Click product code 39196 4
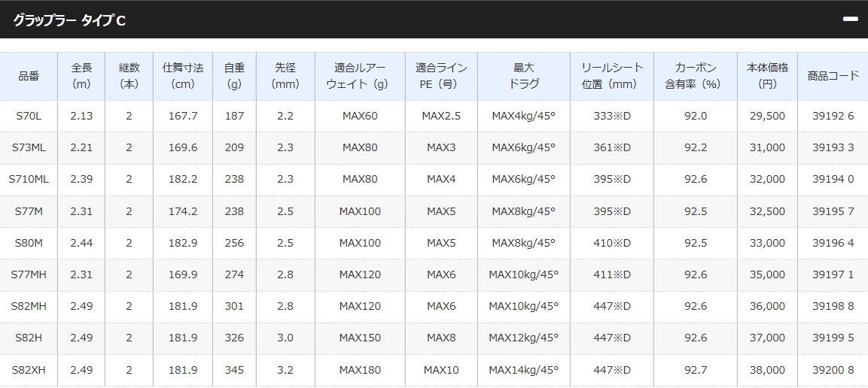 (x=833, y=243)
